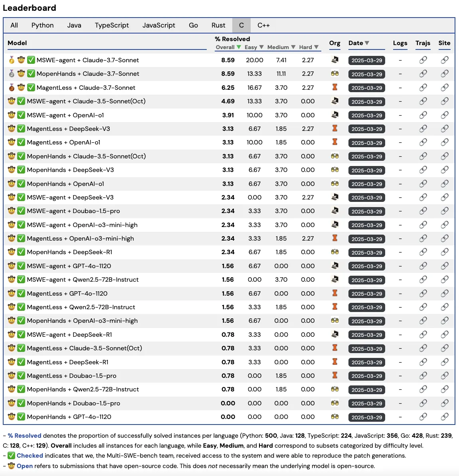Switch to the Go tab

tap(193, 25)
